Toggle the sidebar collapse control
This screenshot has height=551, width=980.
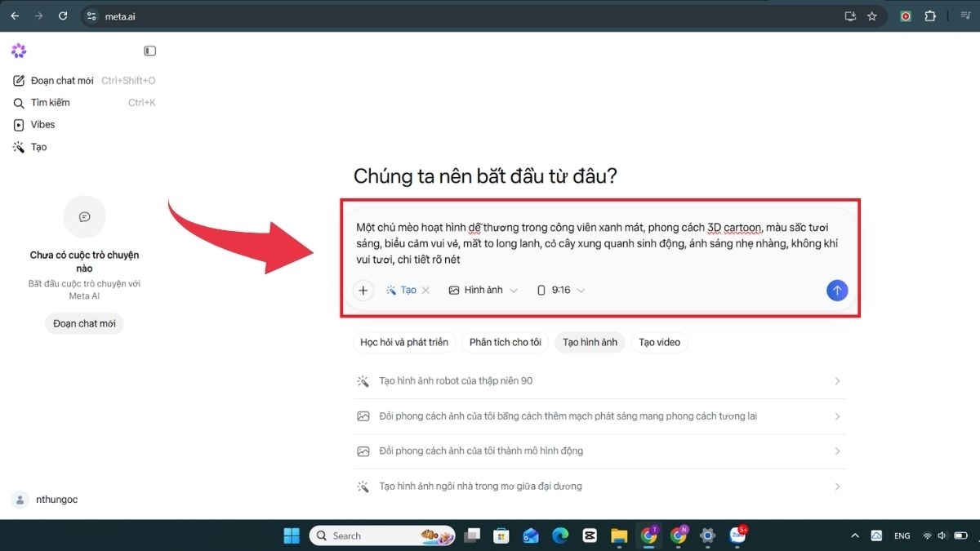149,50
